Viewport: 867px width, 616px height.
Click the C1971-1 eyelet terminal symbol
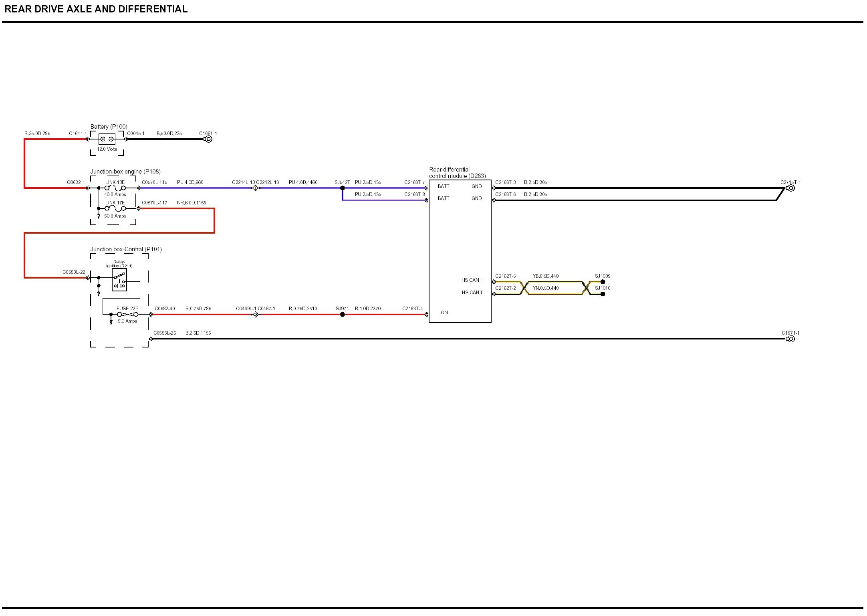click(x=791, y=339)
